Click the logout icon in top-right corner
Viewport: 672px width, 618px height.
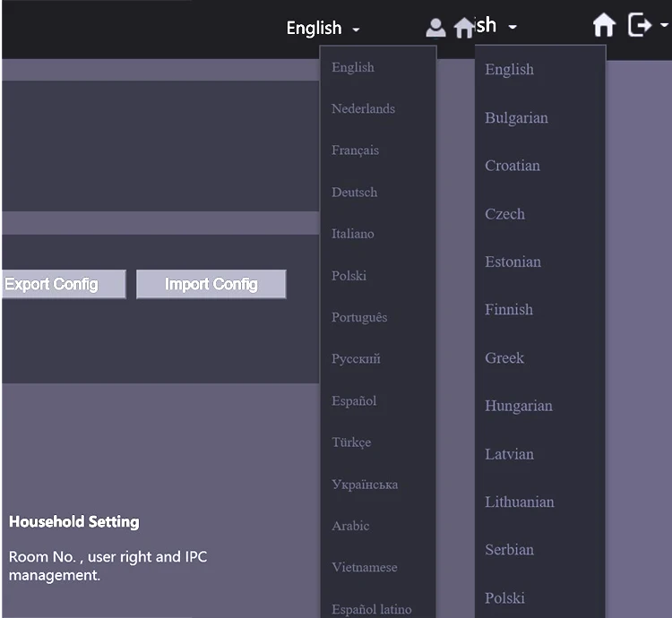pos(640,25)
